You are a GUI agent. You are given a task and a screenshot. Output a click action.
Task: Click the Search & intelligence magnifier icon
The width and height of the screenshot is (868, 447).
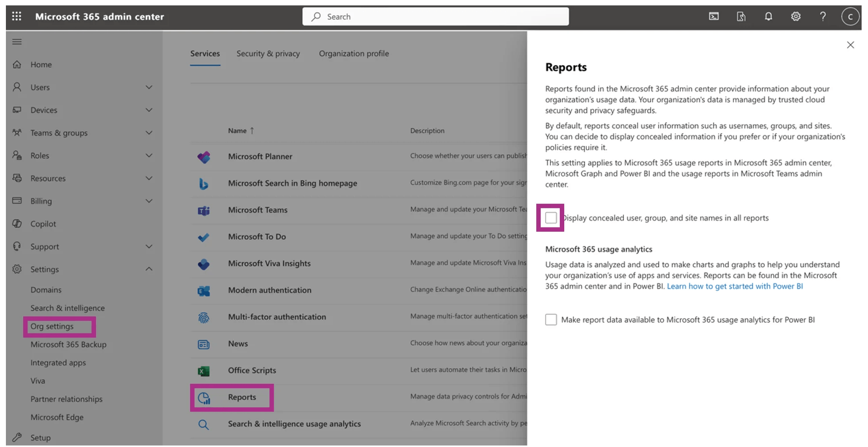point(203,424)
